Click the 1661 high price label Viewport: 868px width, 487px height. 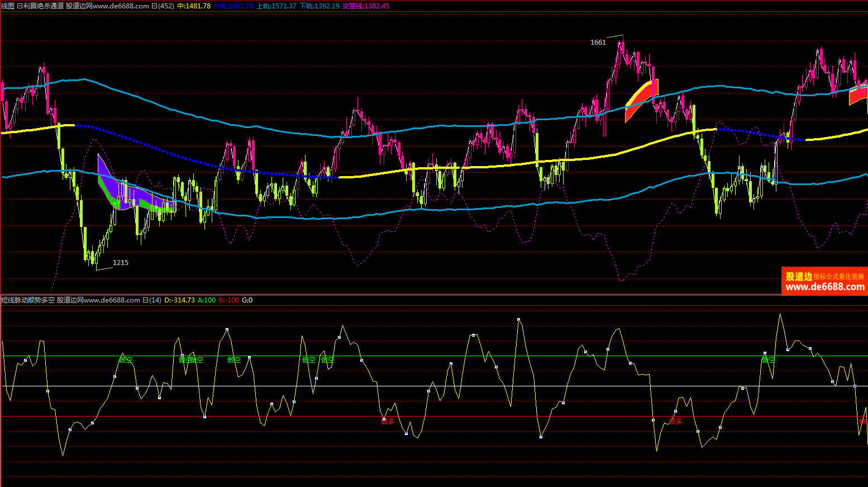pos(598,42)
